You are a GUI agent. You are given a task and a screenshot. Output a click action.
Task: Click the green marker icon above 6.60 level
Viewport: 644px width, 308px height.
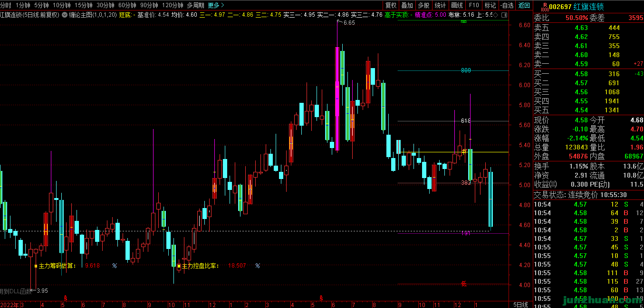[x=464, y=22]
